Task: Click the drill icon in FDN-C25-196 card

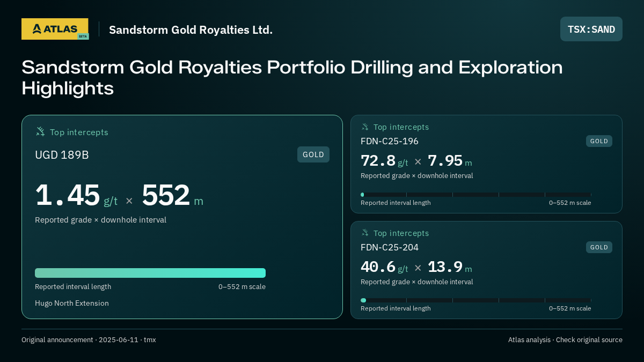Action: [365, 127]
